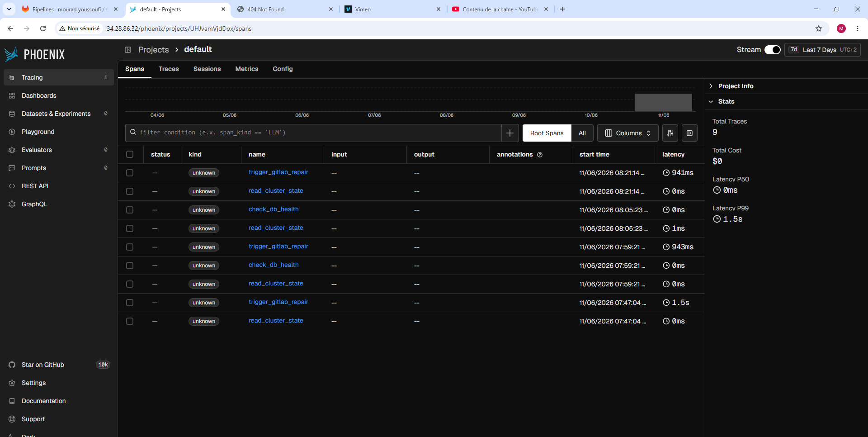Open Star on GitHub link icon

[x=12, y=365]
